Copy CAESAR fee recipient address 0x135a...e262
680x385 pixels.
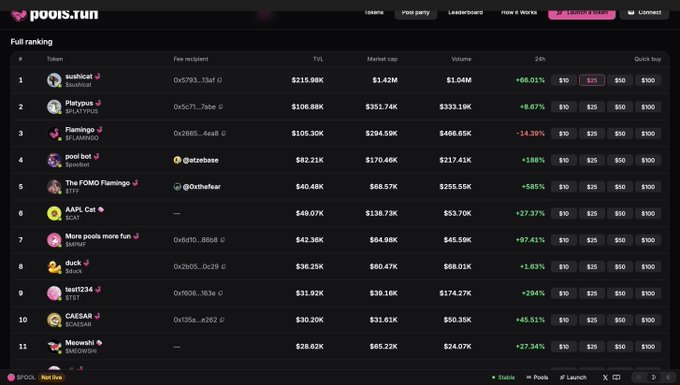coord(222,320)
